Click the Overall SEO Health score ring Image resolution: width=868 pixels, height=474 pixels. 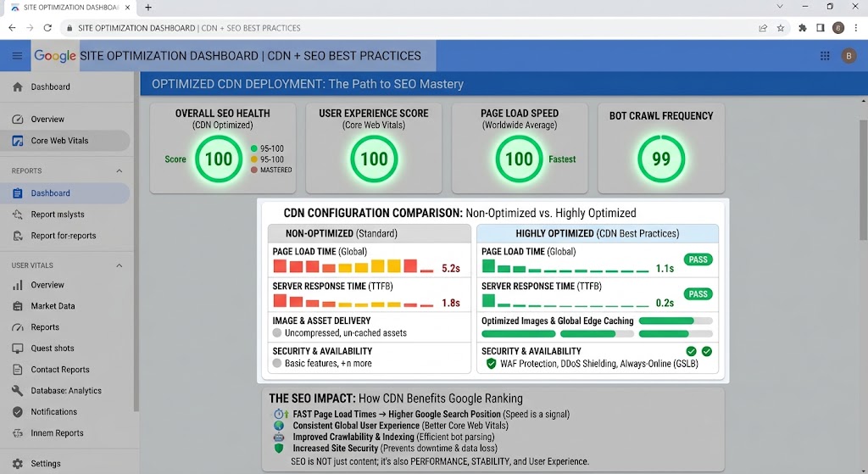coord(219,159)
